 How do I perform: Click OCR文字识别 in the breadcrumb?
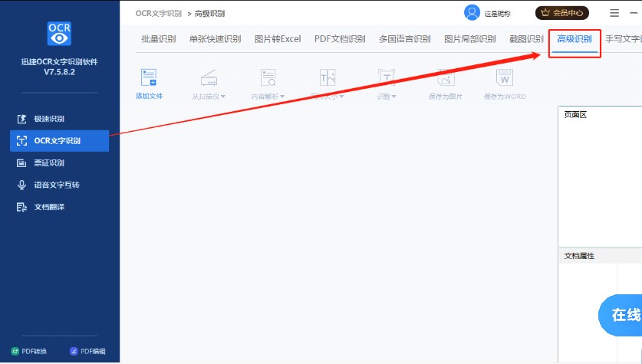click(x=159, y=14)
